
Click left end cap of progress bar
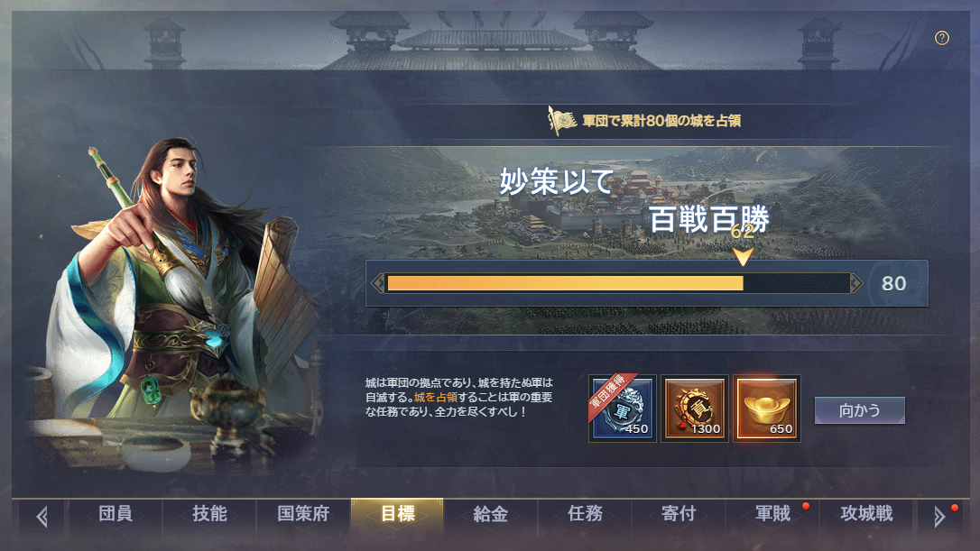[377, 284]
